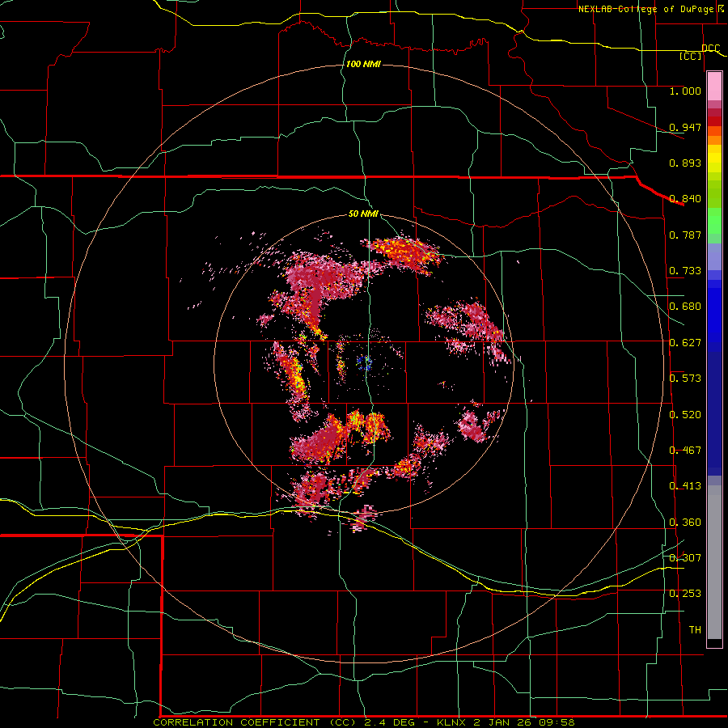The height and width of the screenshot is (728, 728).
Task: Pick the bright green segment of color bar
Action: point(714,222)
